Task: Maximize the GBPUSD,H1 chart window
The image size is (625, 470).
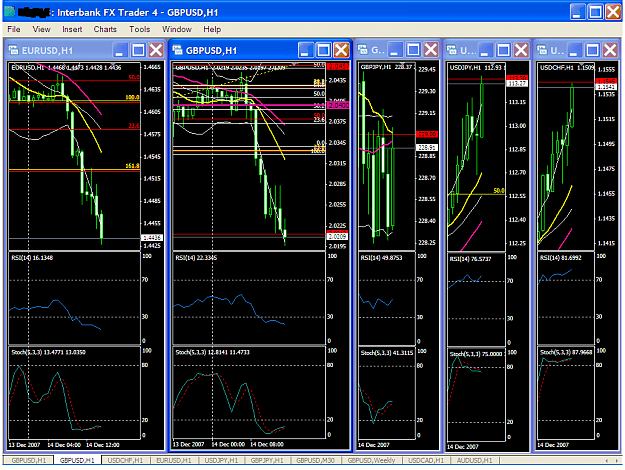Action: [323, 50]
